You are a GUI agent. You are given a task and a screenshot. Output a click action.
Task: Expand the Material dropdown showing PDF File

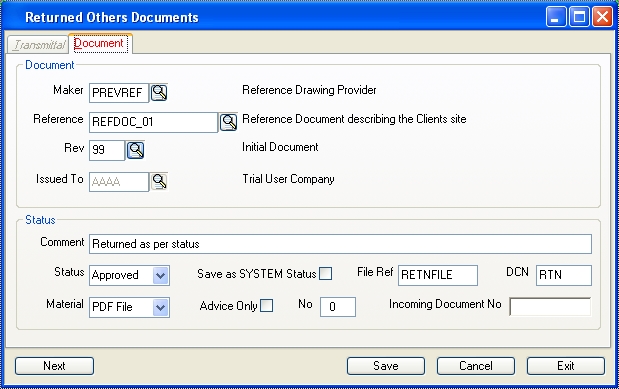[161, 307]
